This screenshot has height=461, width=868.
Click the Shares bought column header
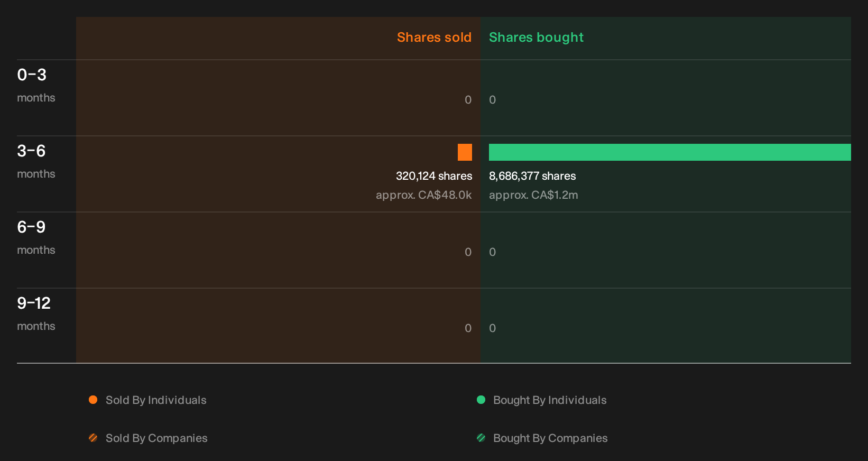[536, 38]
